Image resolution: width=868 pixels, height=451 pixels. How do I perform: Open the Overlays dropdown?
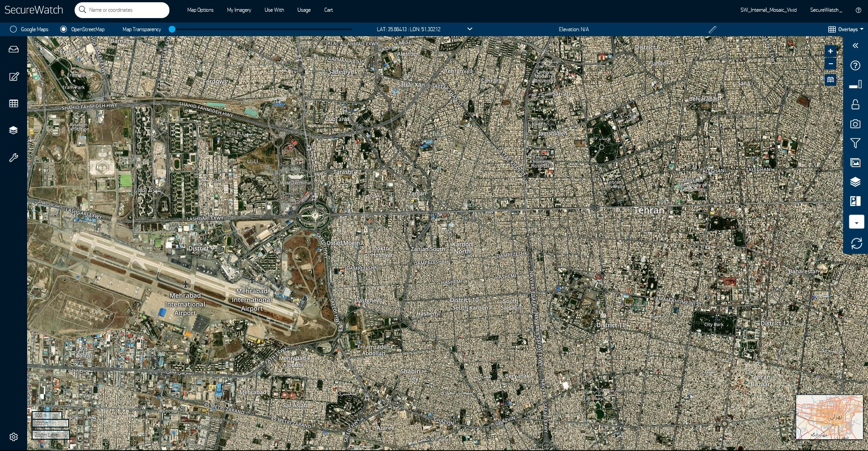(845, 29)
